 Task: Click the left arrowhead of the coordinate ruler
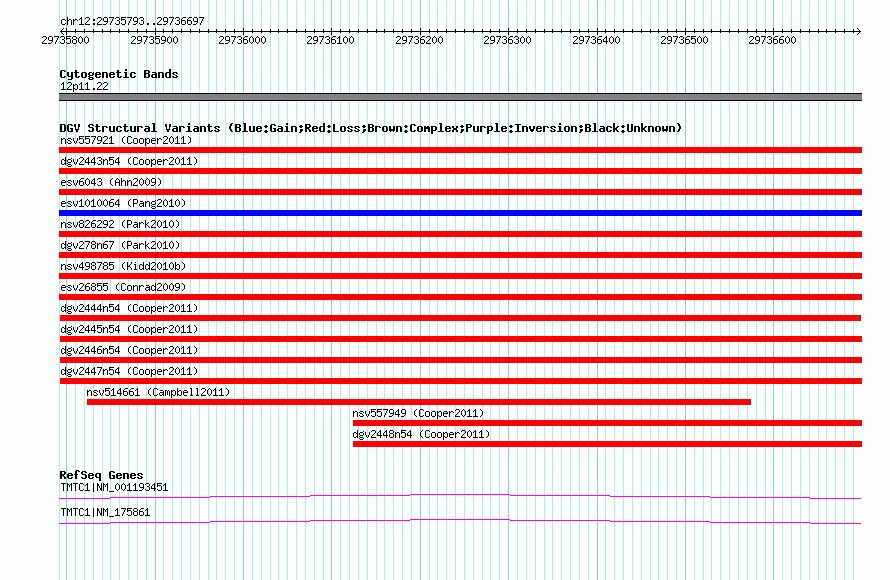tap(63, 31)
